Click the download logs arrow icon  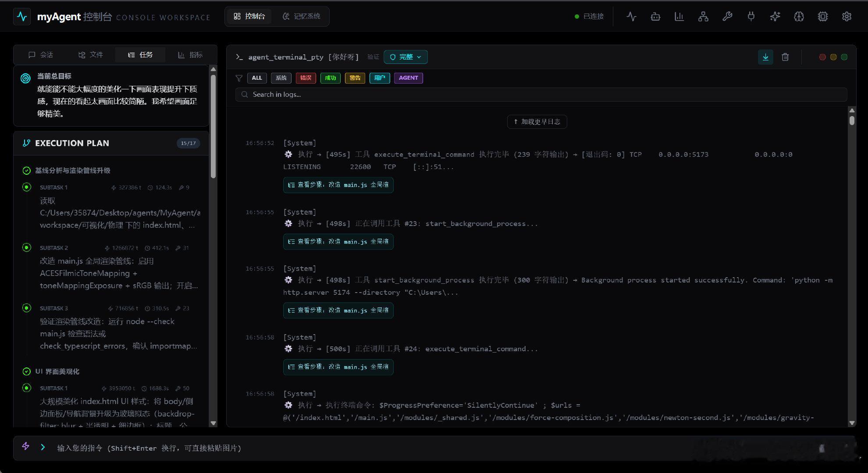click(765, 57)
